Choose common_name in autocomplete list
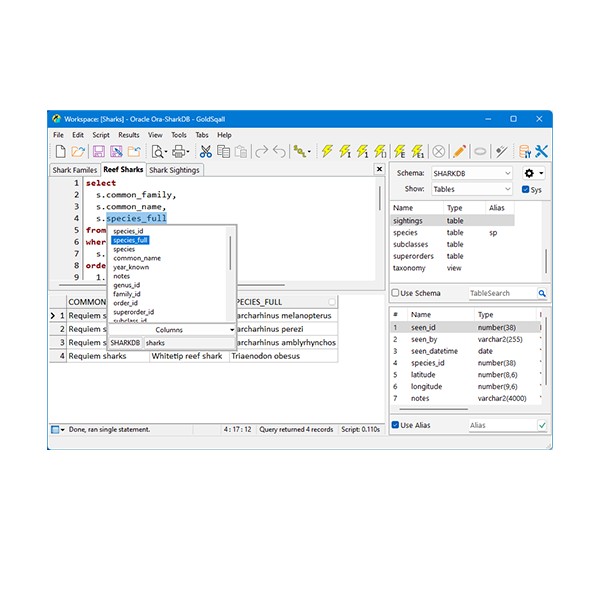 click(x=137, y=258)
